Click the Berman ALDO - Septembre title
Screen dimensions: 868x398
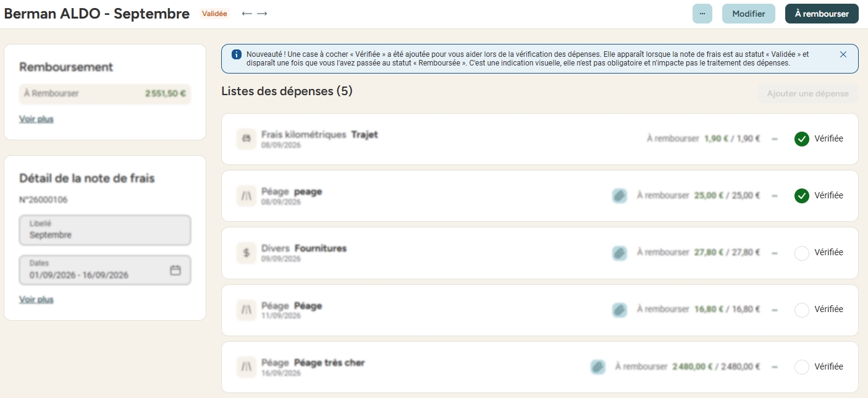pos(97,14)
